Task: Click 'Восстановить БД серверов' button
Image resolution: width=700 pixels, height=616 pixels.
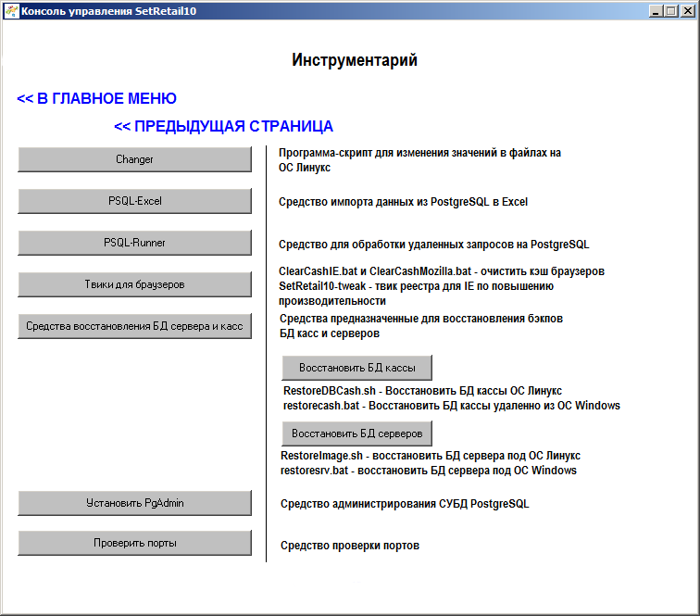Action: coord(356,434)
